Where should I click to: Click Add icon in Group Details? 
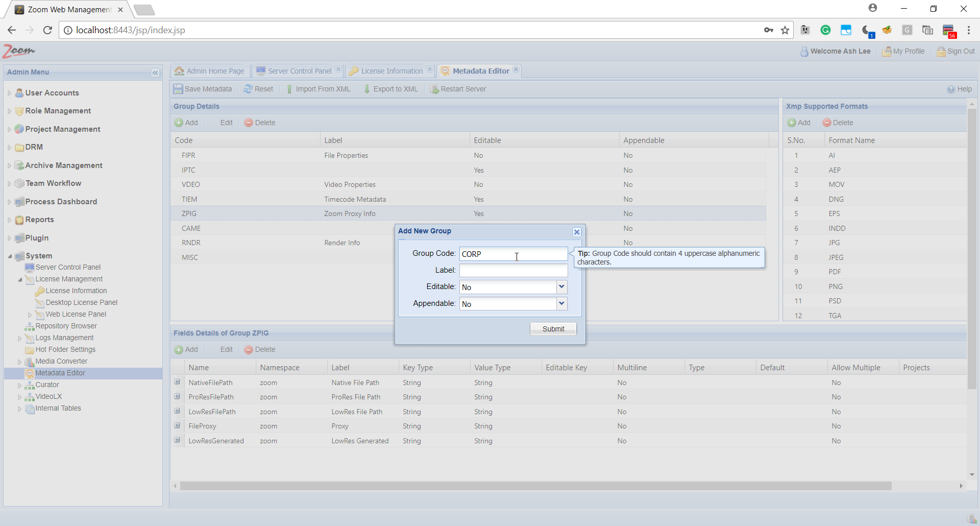click(x=179, y=123)
